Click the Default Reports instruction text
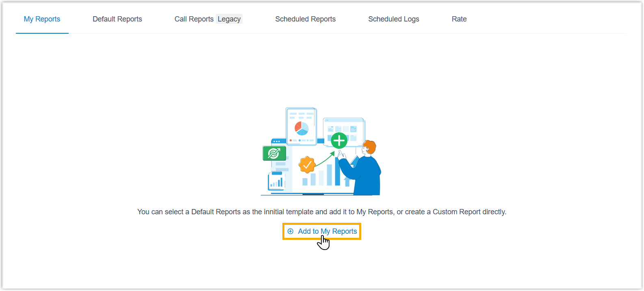This screenshot has height=291, width=644. point(321,212)
